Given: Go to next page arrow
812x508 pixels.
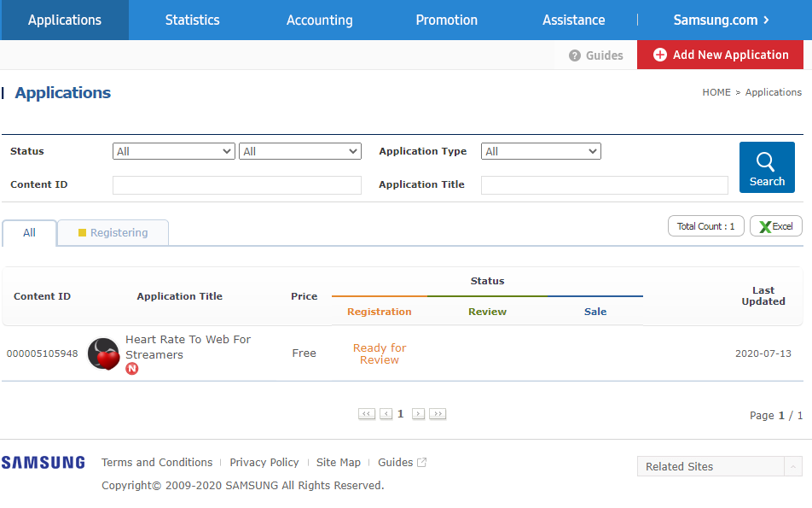Looking at the screenshot, I should pos(419,413).
